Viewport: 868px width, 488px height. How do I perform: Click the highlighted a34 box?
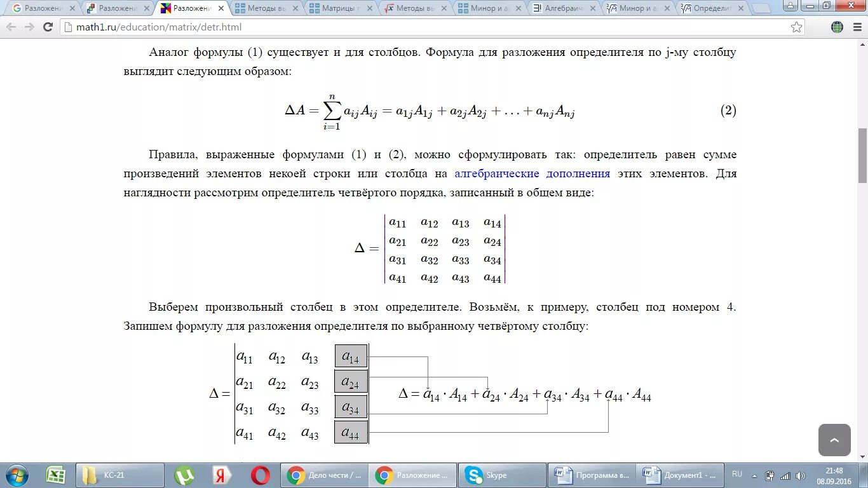coord(351,407)
